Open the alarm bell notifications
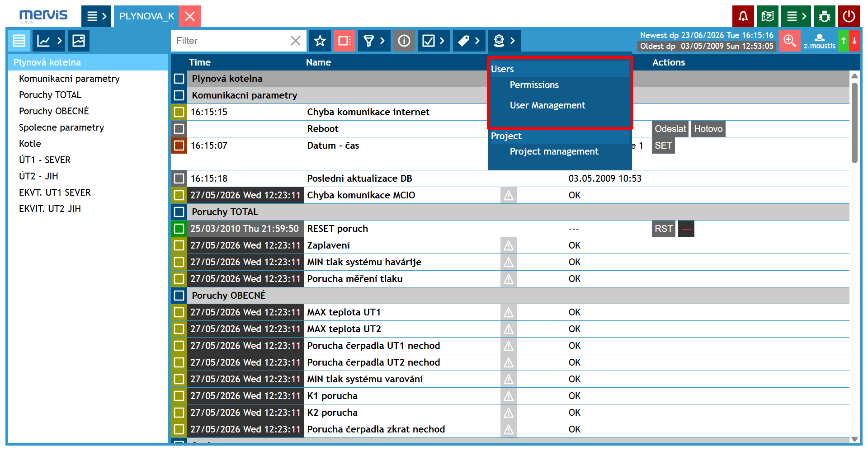868x451 pixels. pos(743,16)
